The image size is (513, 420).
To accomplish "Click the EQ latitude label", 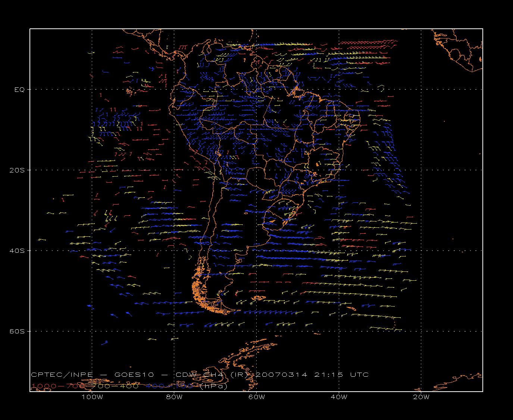I will 19,90.
